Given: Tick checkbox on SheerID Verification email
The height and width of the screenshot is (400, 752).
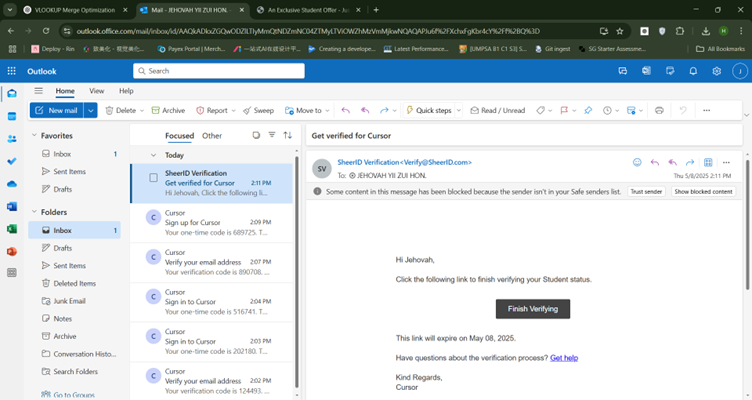Looking at the screenshot, I should (153, 178).
